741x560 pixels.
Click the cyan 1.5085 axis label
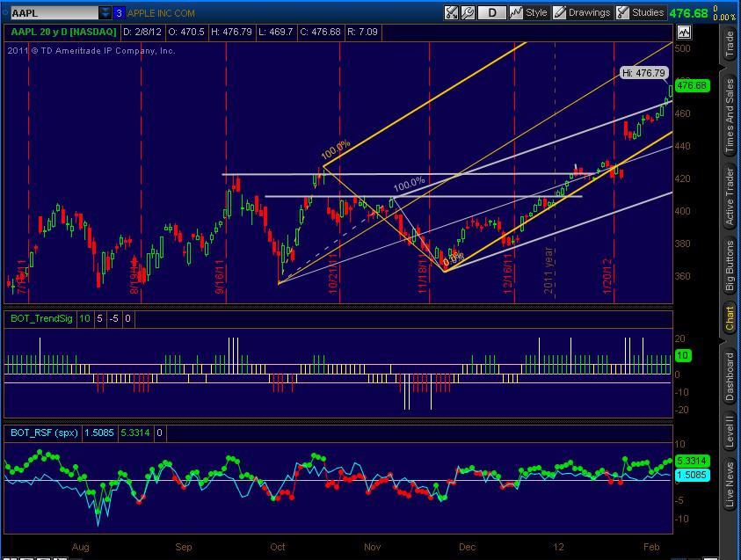(x=692, y=475)
